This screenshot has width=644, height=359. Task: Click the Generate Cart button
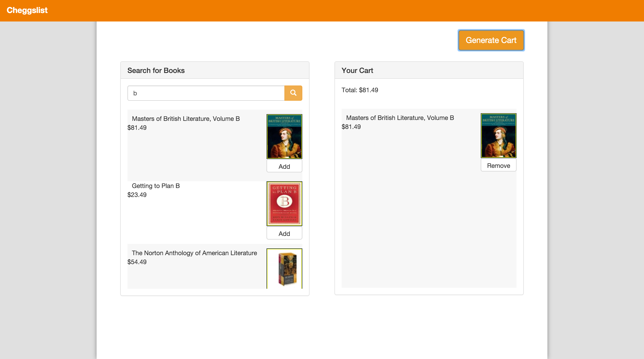(x=491, y=40)
